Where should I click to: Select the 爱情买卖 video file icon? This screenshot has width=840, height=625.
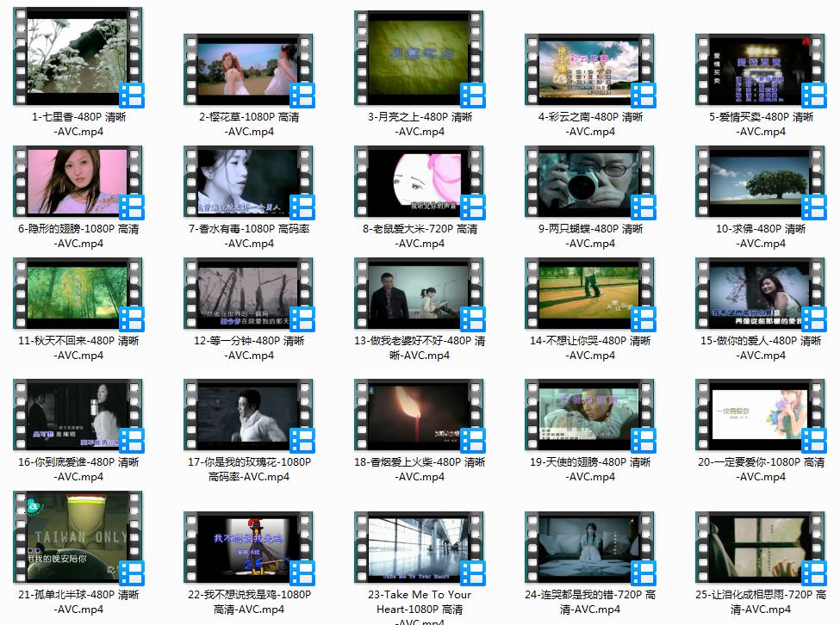(x=760, y=70)
